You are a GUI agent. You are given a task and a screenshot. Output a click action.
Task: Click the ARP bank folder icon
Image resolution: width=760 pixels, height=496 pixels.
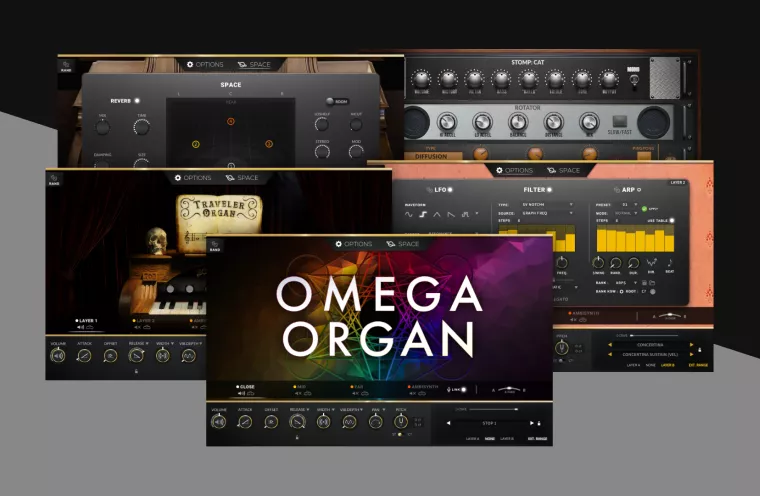(652, 283)
